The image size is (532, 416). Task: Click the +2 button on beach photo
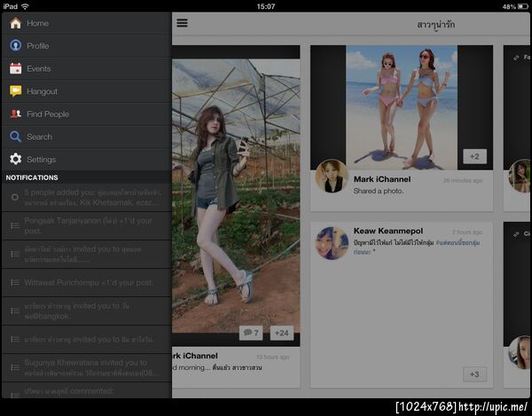(474, 156)
